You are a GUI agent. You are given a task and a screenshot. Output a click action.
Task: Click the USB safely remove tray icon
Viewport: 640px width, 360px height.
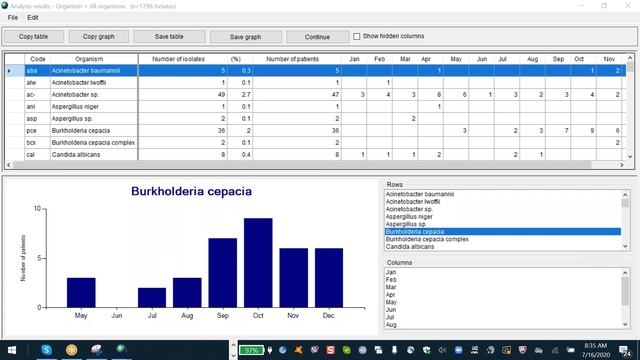[394, 350]
